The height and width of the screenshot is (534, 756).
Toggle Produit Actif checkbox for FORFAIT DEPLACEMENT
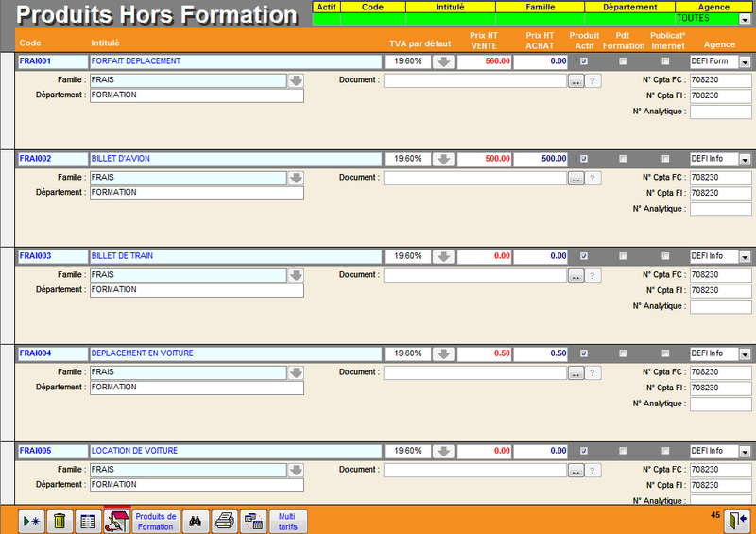pyautogui.click(x=583, y=61)
